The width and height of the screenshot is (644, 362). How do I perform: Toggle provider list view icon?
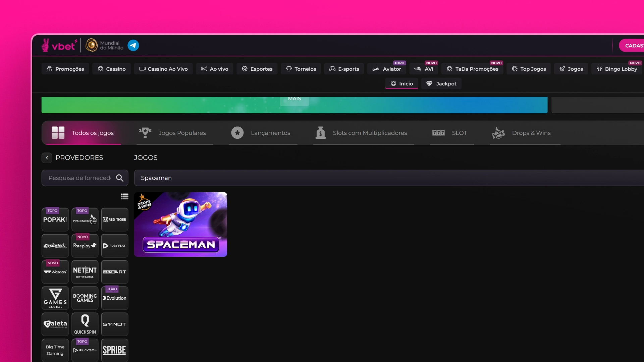point(124,196)
